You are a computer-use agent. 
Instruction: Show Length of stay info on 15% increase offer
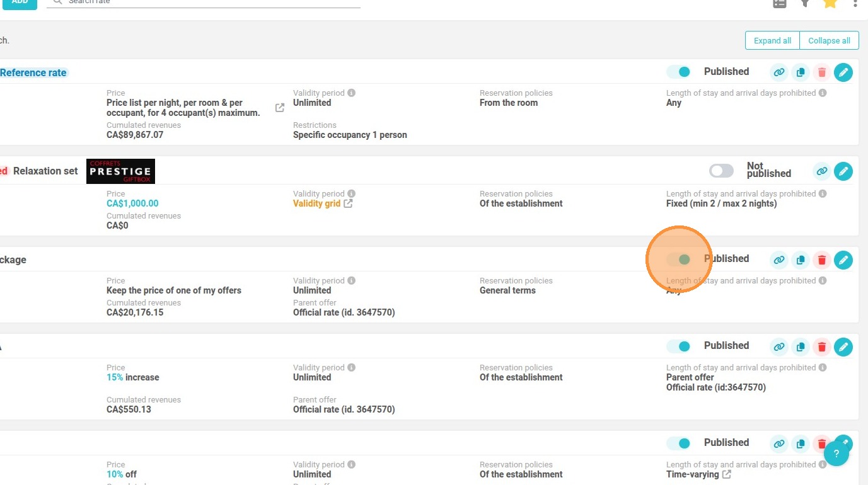tap(822, 367)
